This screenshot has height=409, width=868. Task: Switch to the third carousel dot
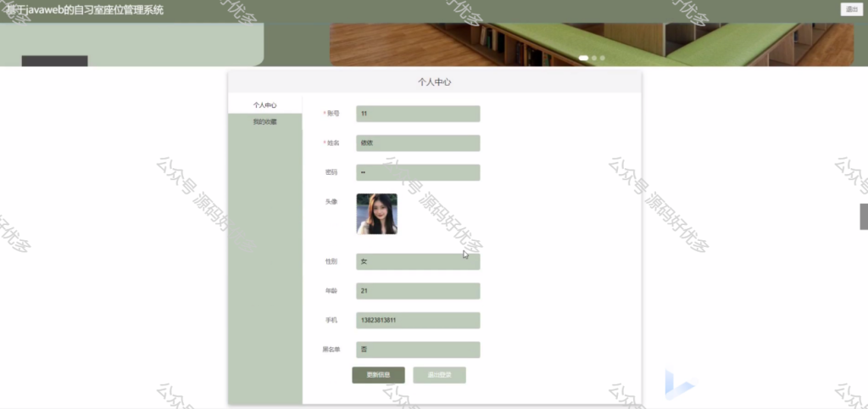coord(603,58)
